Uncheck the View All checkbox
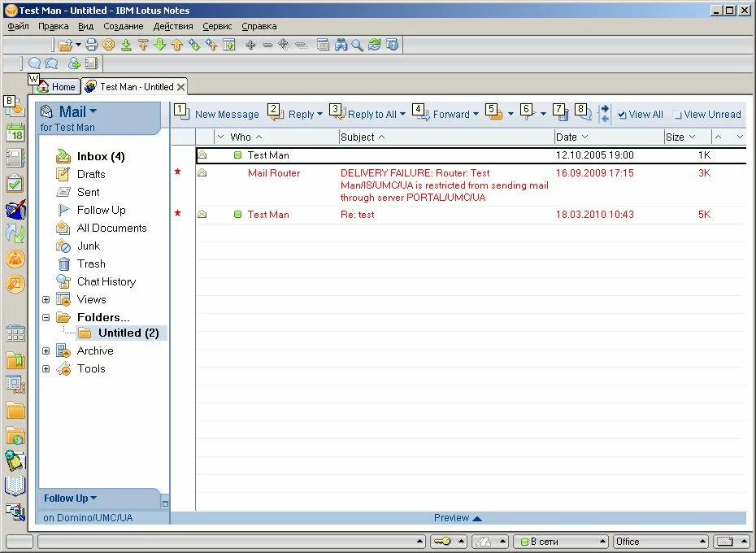 (x=622, y=115)
